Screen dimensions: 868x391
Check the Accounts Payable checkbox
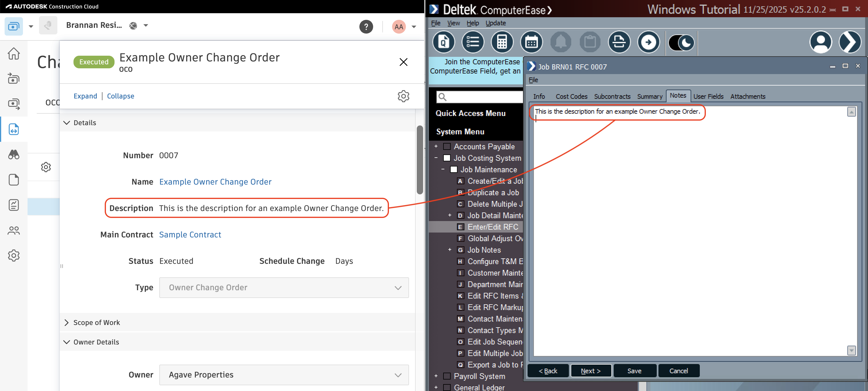point(447,147)
